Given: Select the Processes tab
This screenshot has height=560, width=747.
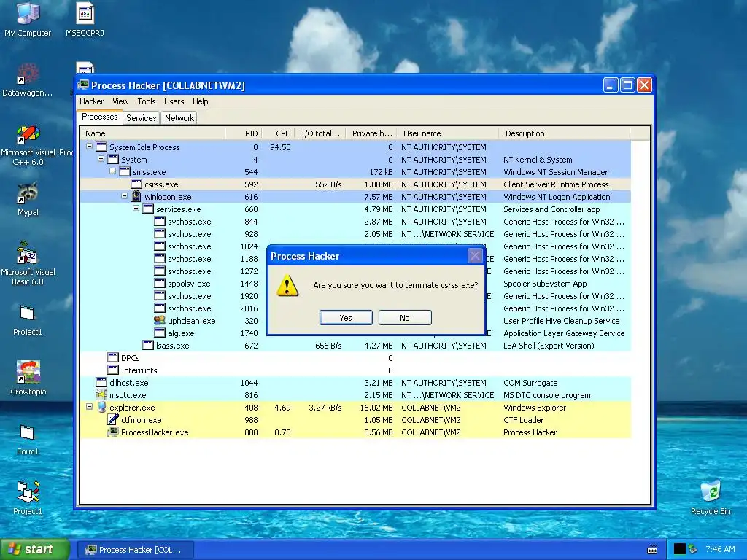Looking at the screenshot, I should (x=99, y=117).
